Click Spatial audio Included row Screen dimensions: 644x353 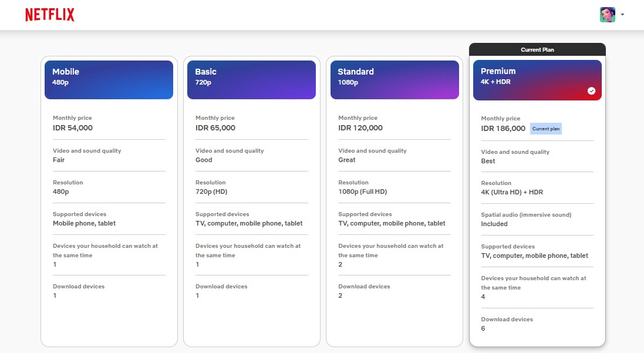click(525, 219)
